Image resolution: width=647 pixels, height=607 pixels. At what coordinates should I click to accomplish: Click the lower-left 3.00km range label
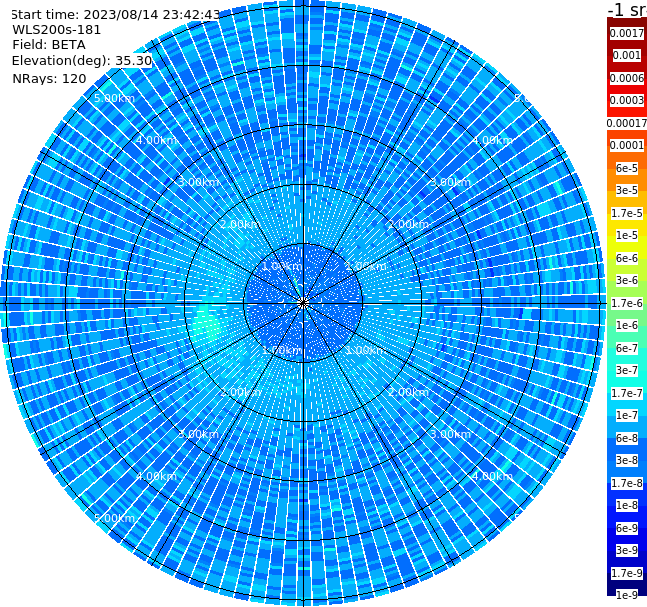click(198, 434)
